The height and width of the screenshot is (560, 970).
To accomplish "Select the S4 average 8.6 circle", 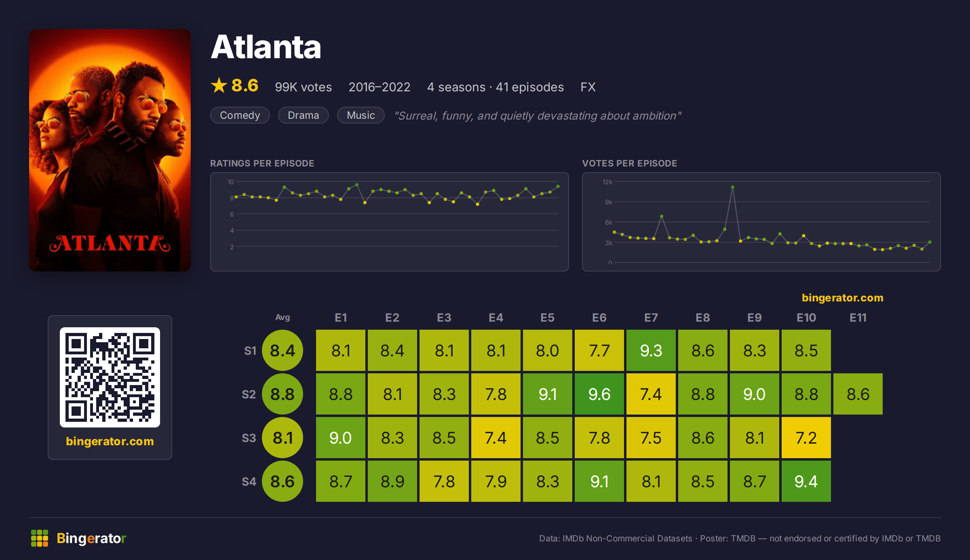I will 283,481.
